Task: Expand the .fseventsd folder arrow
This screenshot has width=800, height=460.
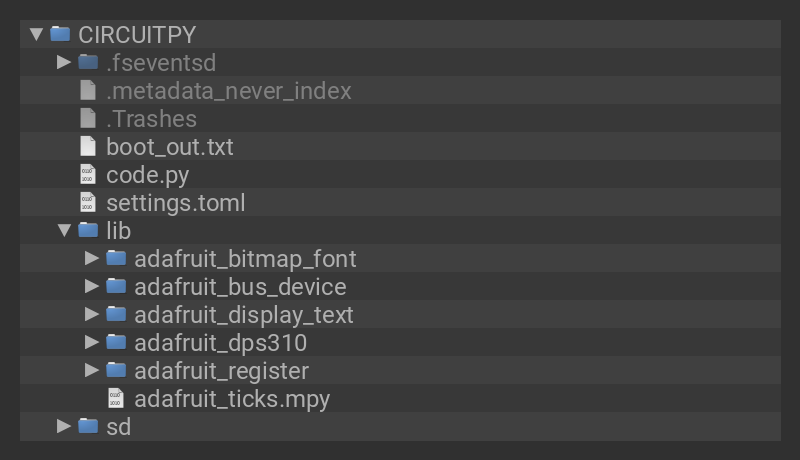Action: point(65,62)
